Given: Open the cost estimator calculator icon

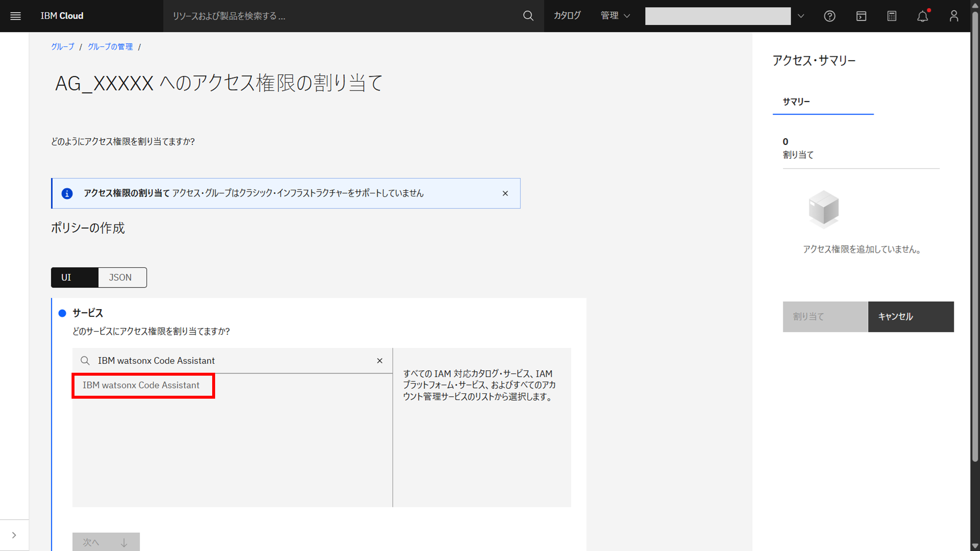Looking at the screenshot, I should point(892,16).
